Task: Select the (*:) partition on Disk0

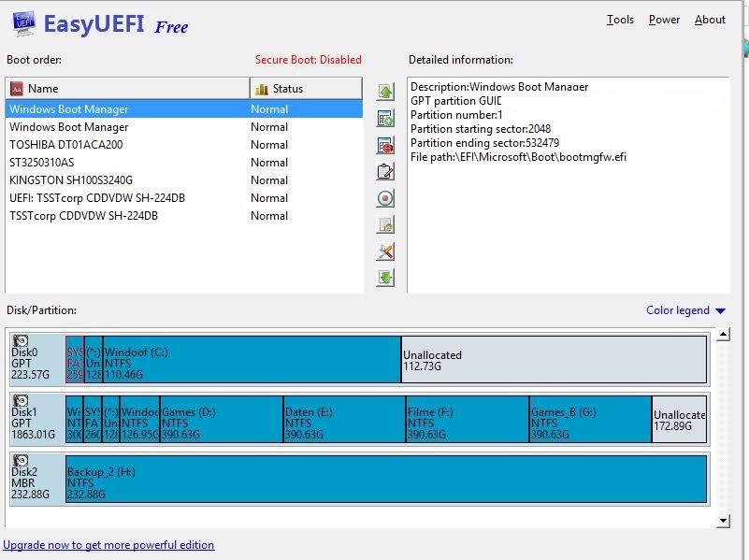Action: [x=94, y=360]
